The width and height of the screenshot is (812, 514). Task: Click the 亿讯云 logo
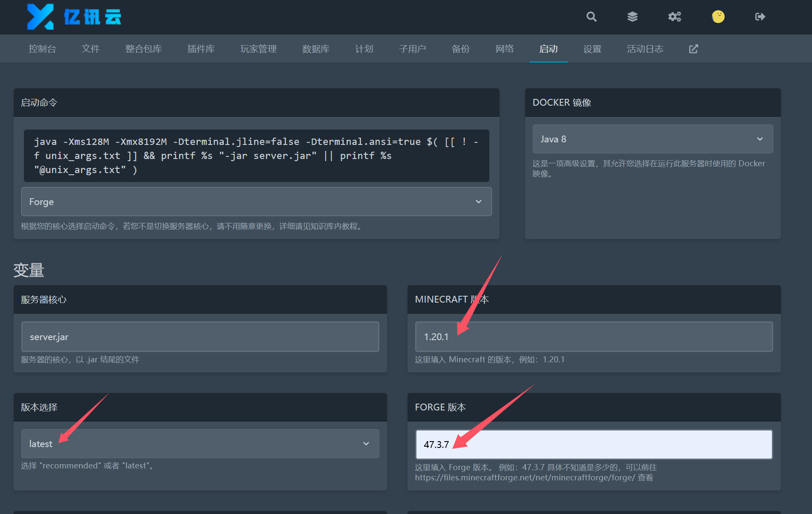point(74,17)
